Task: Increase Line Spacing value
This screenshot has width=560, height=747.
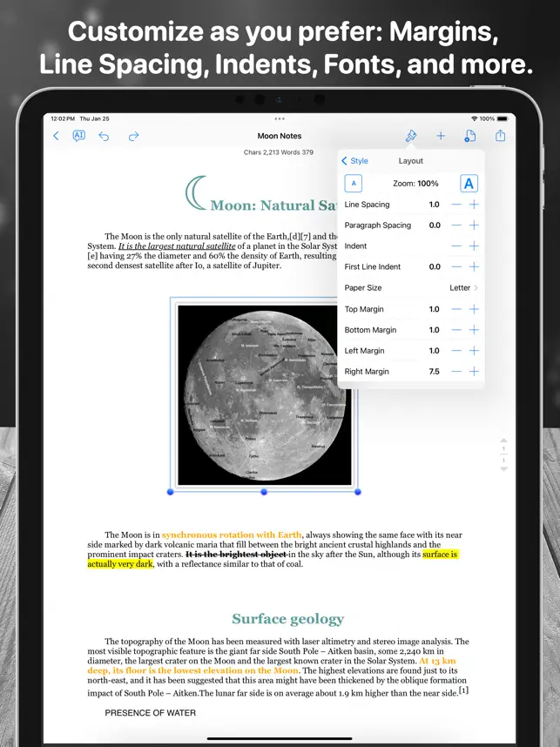Action: [x=474, y=205]
